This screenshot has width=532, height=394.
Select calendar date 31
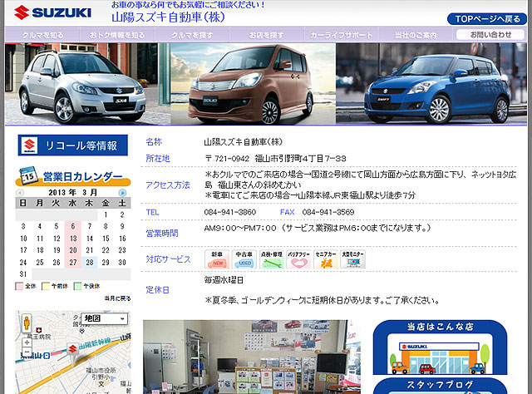[x=23, y=273]
